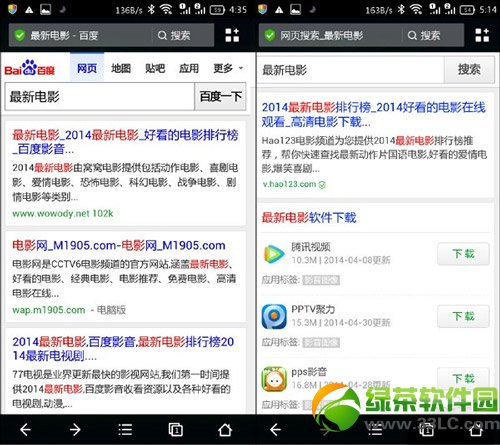Tap the PPTV聚力 应用标签 tag
Viewport: 500px width, 445px height.
[x=321, y=342]
